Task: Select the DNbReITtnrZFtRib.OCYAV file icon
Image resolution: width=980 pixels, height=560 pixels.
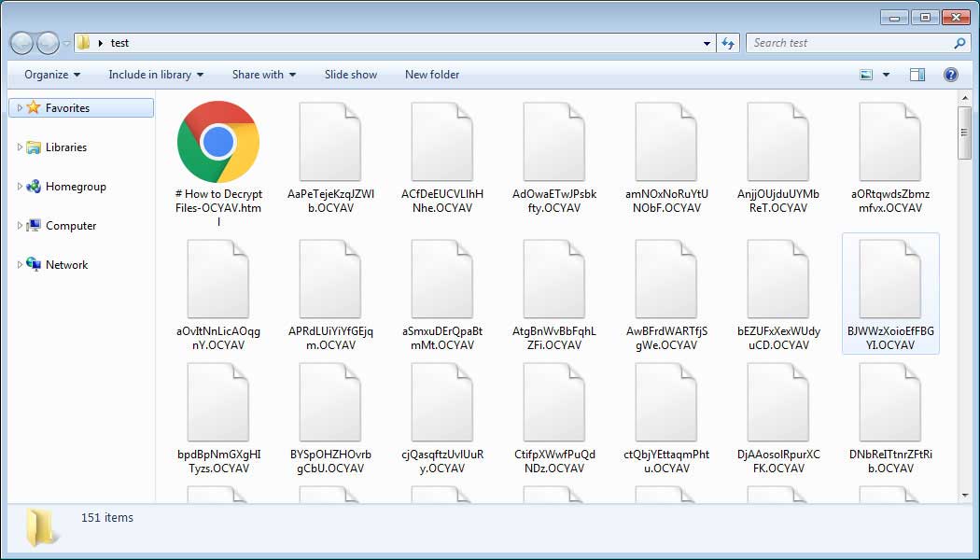Action: pos(890,402)
